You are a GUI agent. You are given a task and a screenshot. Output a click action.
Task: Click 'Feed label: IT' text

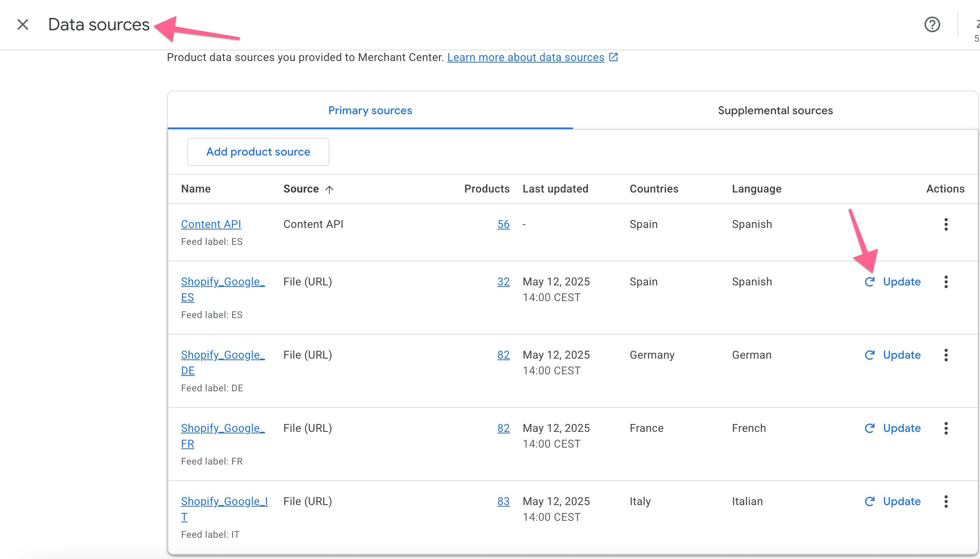(210, 535)
